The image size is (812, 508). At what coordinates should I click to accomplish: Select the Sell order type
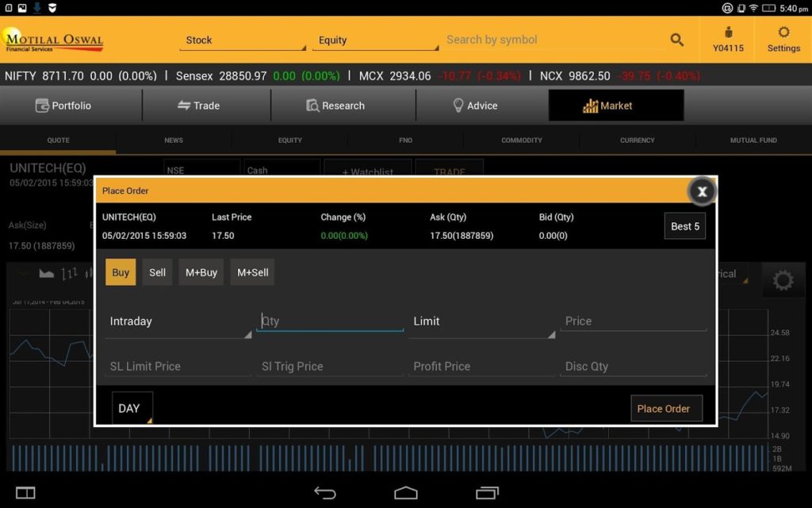tap(157, 272)
